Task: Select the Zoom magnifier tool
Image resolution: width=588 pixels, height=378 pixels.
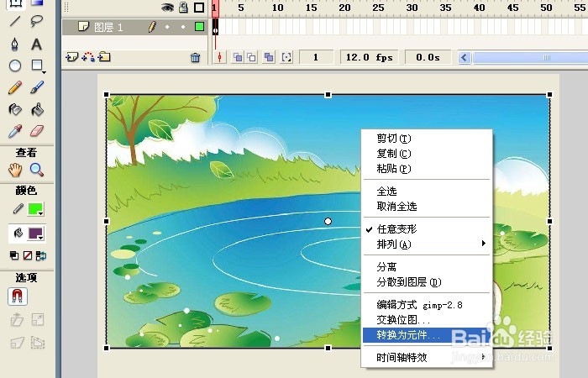Action: click(36, 171)
